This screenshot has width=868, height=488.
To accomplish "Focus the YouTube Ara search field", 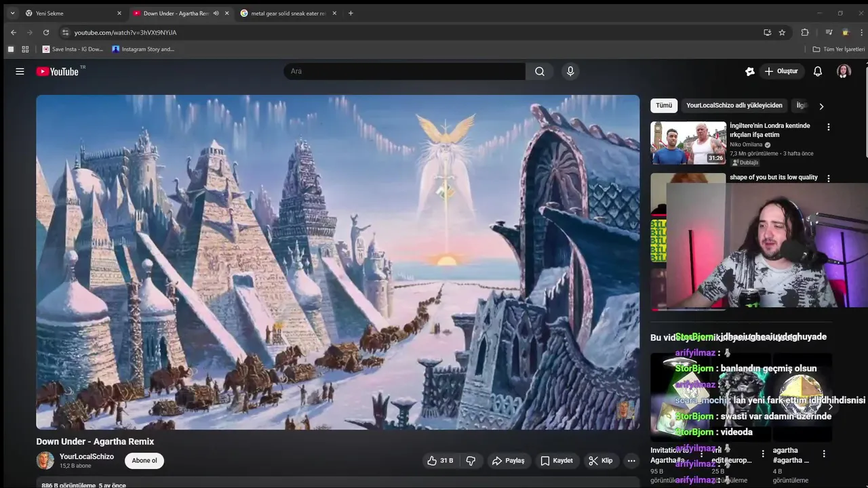I will point(404,71).
